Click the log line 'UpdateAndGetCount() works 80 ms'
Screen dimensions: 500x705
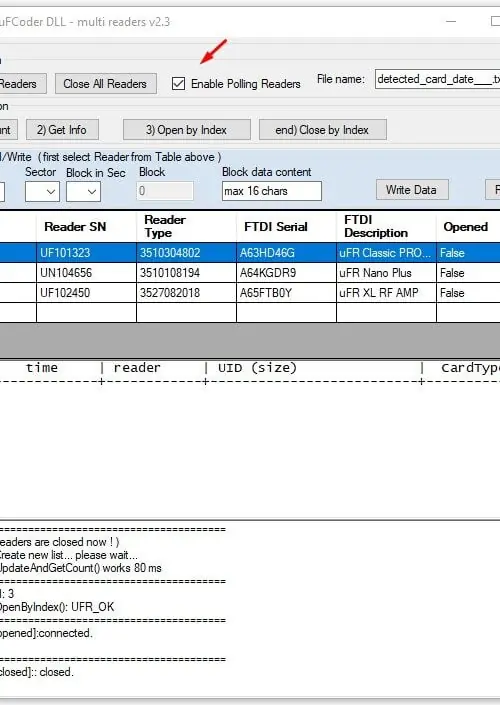tap(80, 568)
